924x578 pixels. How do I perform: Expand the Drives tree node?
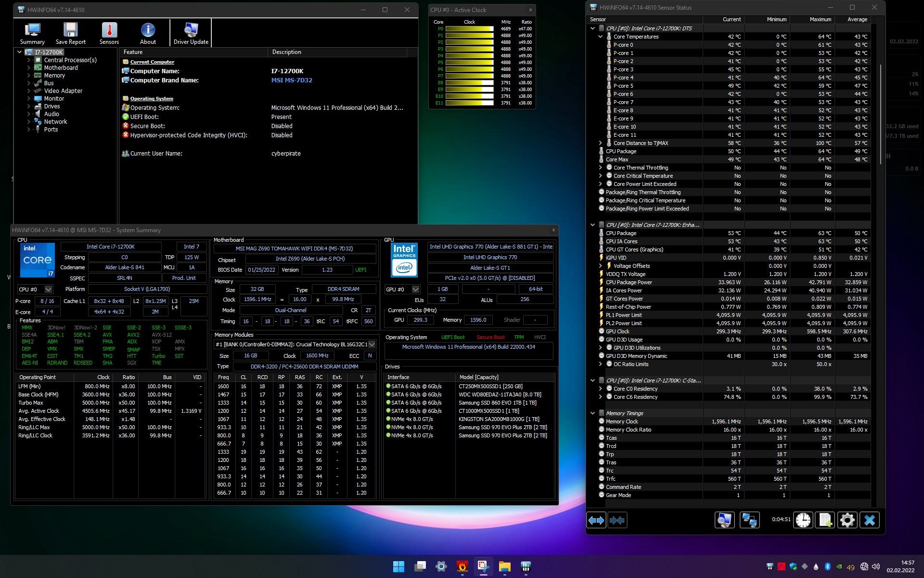pos(28,106)
